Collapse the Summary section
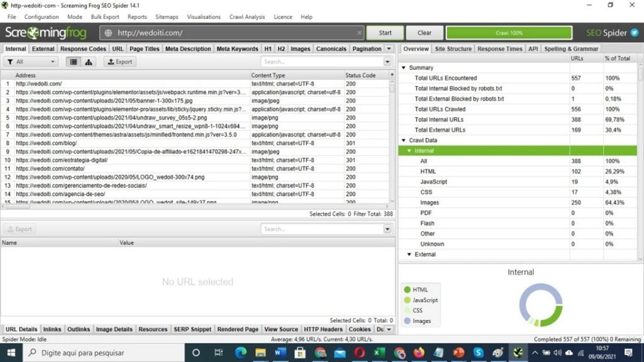Screen dimensions: 644x362 [x=404, y=67]
